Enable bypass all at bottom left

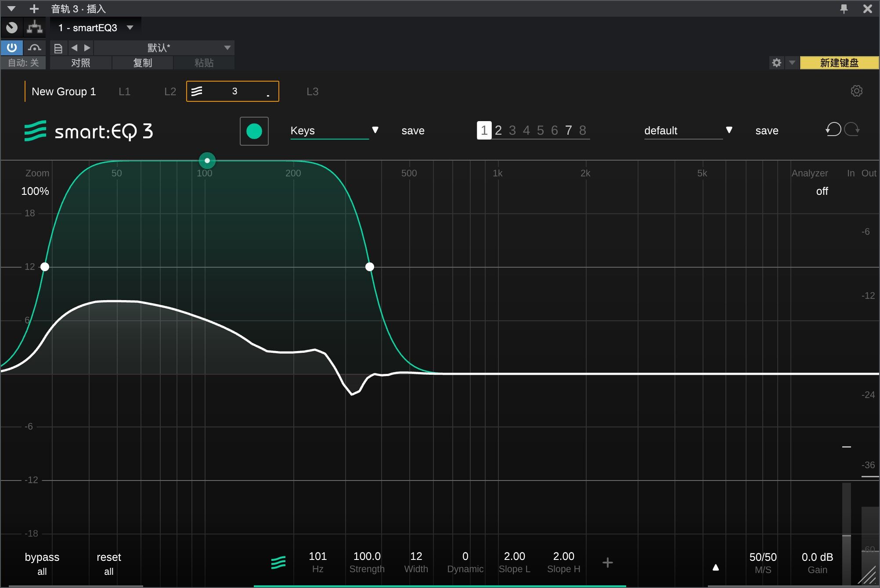(42, 563)
